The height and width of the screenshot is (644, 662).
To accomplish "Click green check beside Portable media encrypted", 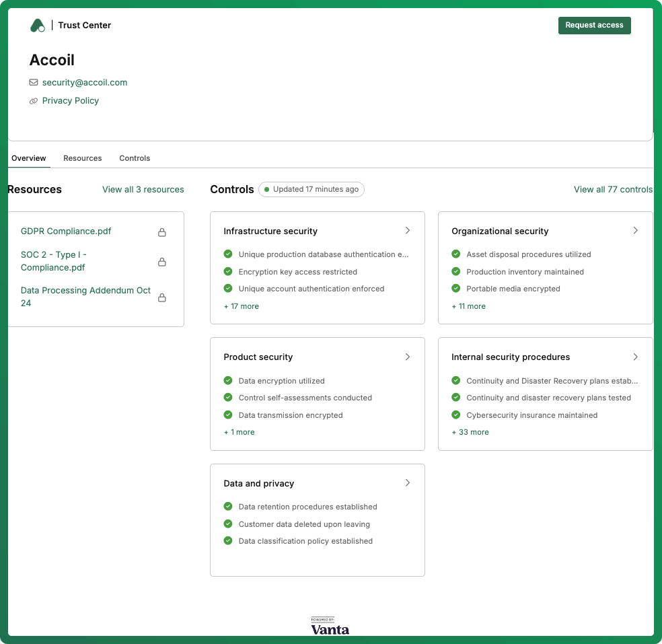I will point(456,288).
